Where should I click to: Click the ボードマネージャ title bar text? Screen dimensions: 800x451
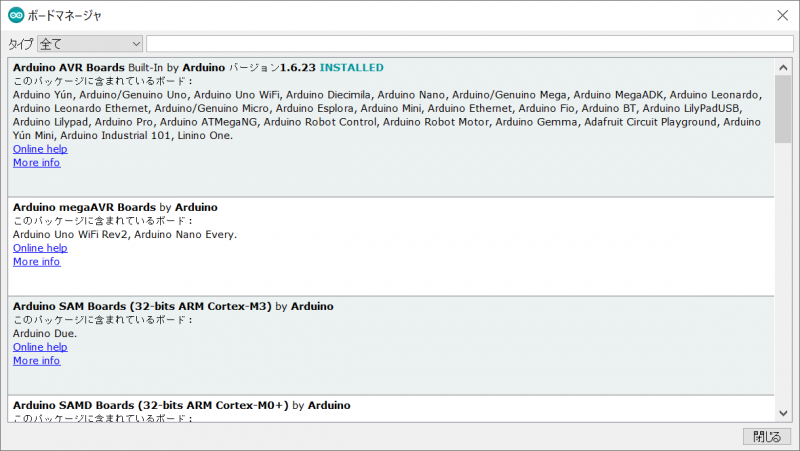(67, 15)
